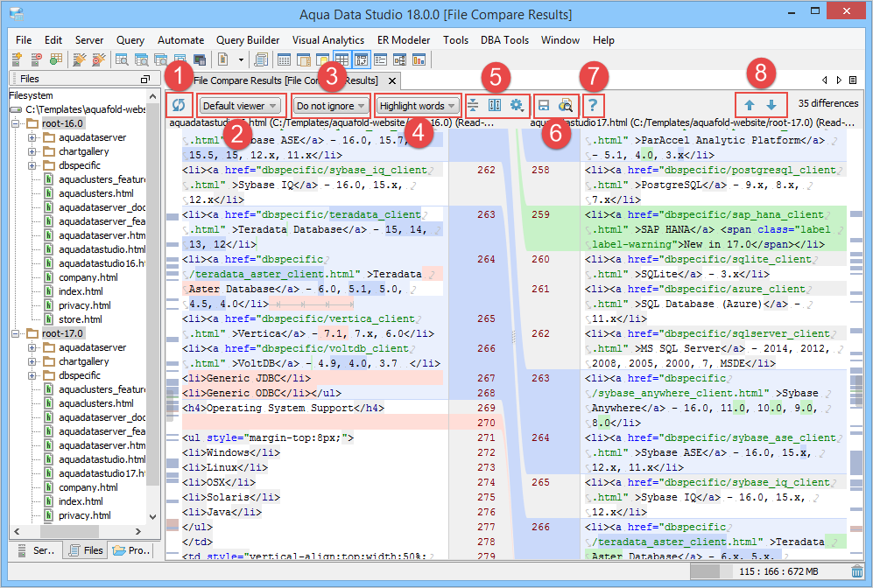Jump to previous difference with up arrow
The width and height of the screenshot is (873, 588).
[750, 105]
